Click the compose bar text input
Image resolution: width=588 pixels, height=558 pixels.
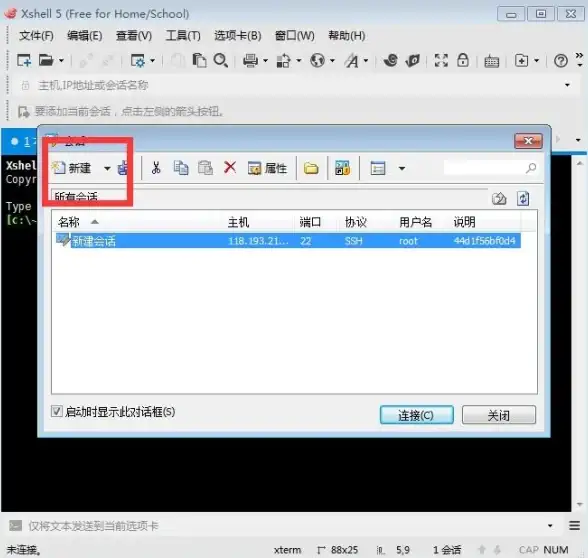point(285,526)
